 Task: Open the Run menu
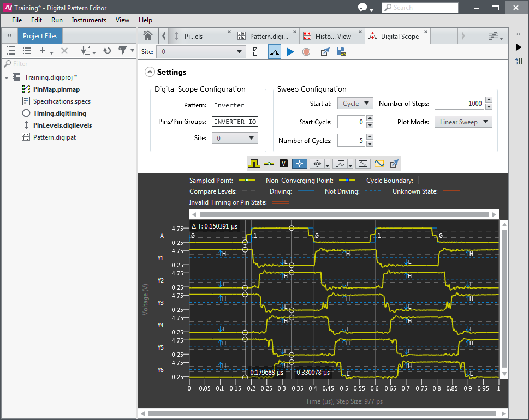[57, 20]
